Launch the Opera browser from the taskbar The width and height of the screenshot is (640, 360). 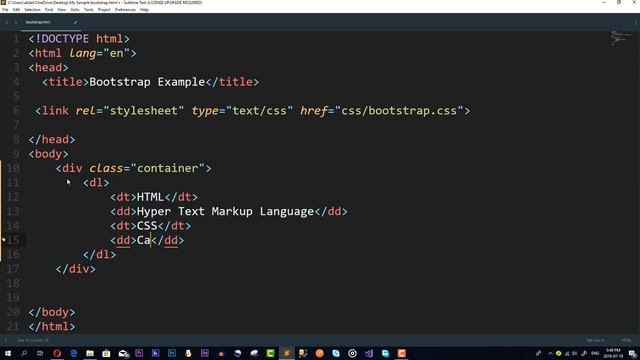pos(57,353)
